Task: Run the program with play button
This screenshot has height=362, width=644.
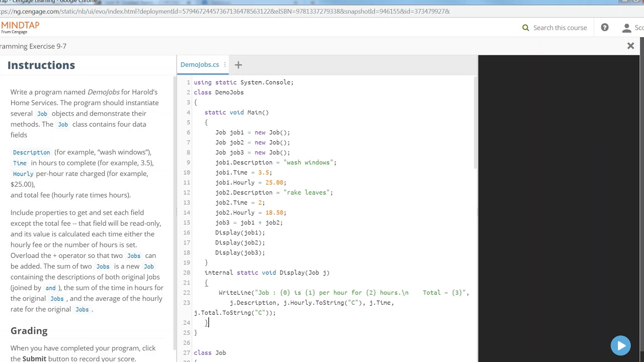Action: [620, 345]
